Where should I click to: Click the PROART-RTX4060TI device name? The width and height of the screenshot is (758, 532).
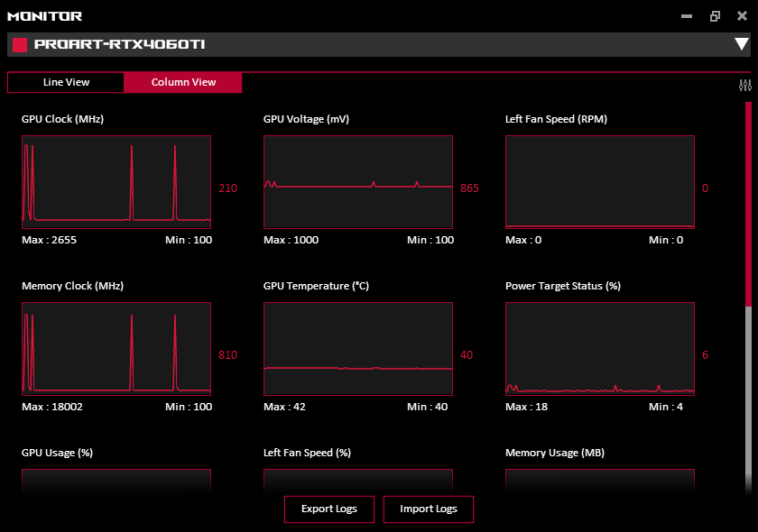[x=119, y=44]
